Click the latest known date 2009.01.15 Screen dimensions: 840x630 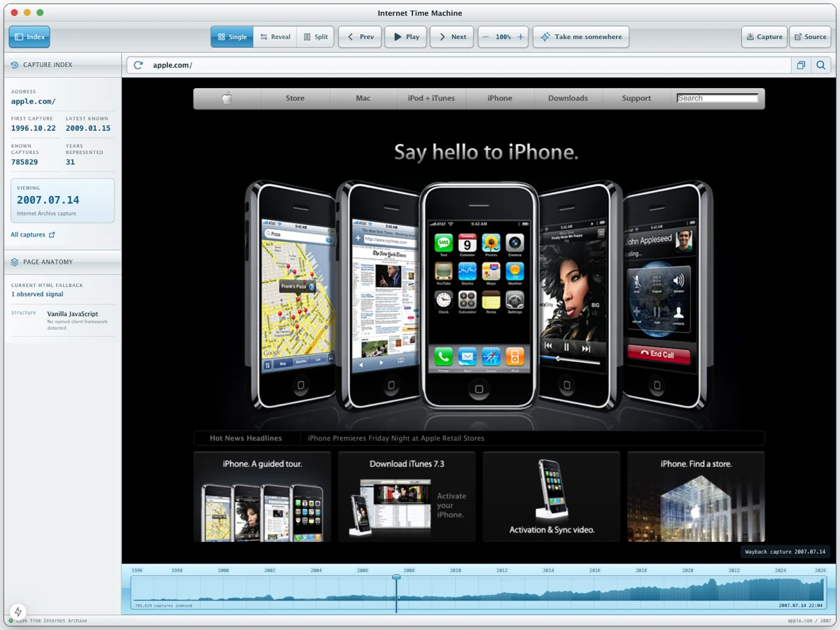(x=88, y=128)
